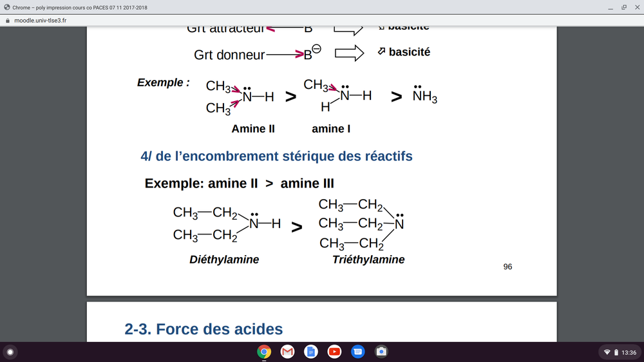Image resolution: width=644 pixels, height=362 pixels.
Task: Open Google Docs shelf icon
Action: tap(310, 352)
